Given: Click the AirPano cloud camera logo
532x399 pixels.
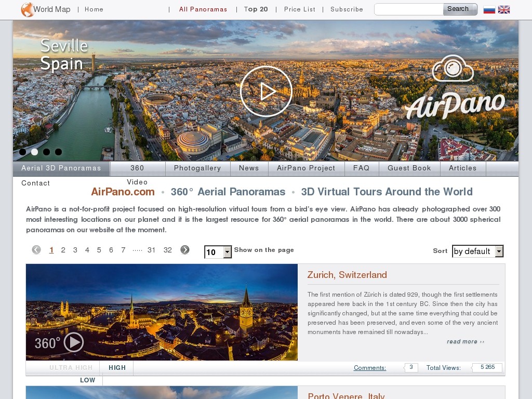Looking at the screenshot, I should click(453, 68).
